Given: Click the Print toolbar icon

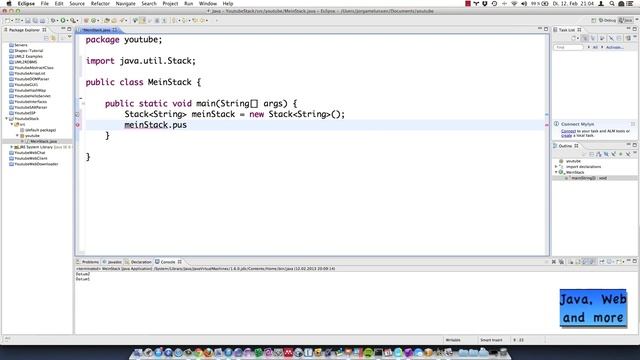Looking at the screenshot, I should pyautogui.click(x=42, y=20).
